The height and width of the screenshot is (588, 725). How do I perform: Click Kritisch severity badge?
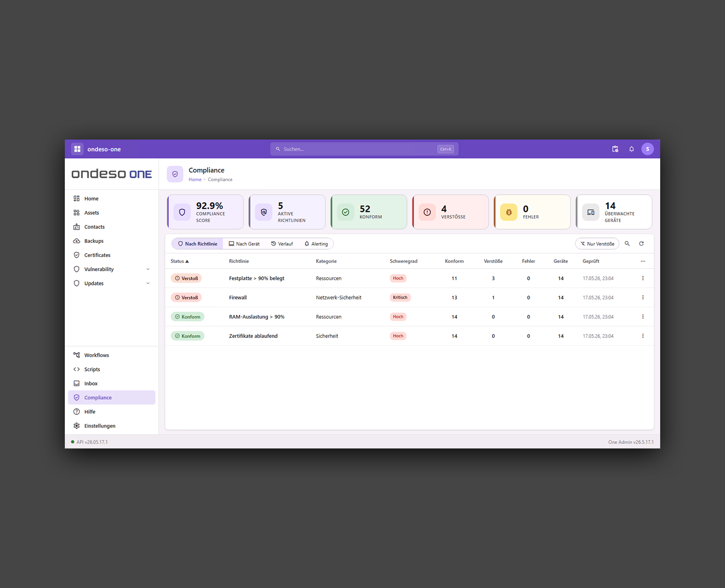[x=400, y=298]
